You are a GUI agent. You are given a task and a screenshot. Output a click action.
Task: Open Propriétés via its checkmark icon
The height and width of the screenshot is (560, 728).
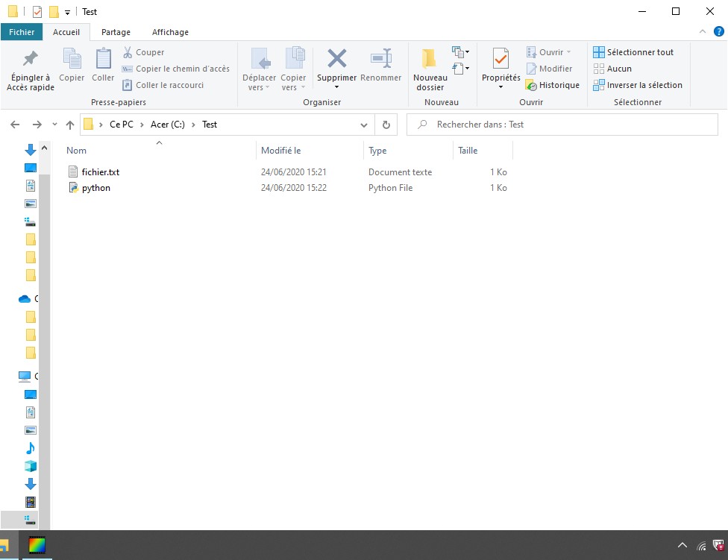[x=500, y=60]
